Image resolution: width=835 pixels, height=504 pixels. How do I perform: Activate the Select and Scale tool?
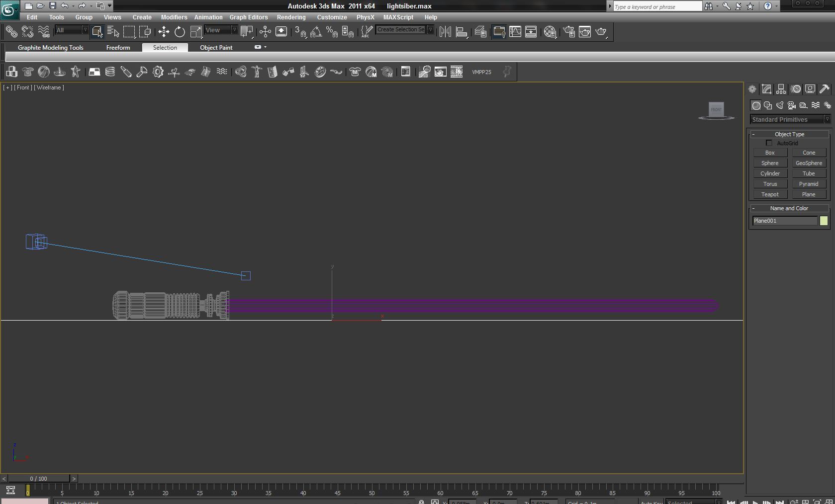coord(196,32)
